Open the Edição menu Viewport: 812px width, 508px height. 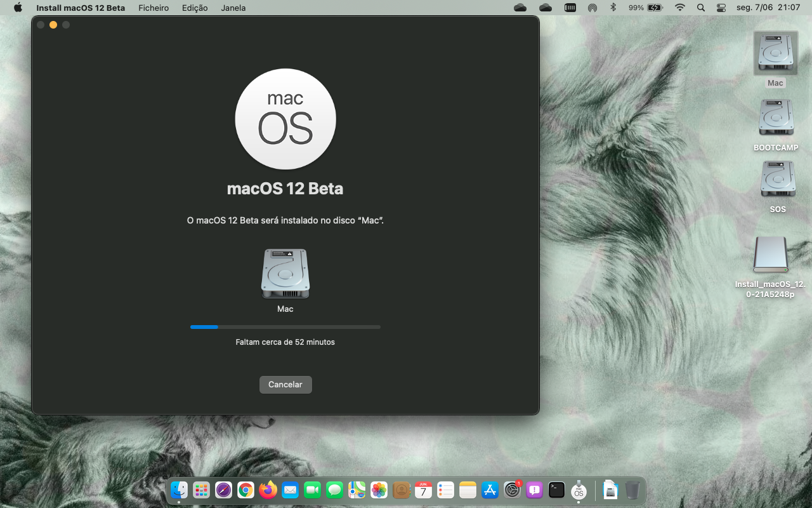point(195,8)
